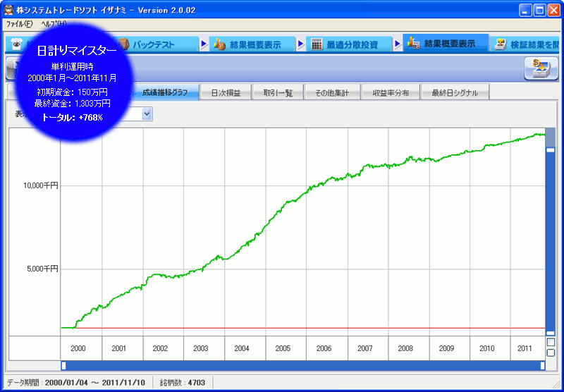Close the Izanami window
The image size is (564, 392).
tap(553, 11)
